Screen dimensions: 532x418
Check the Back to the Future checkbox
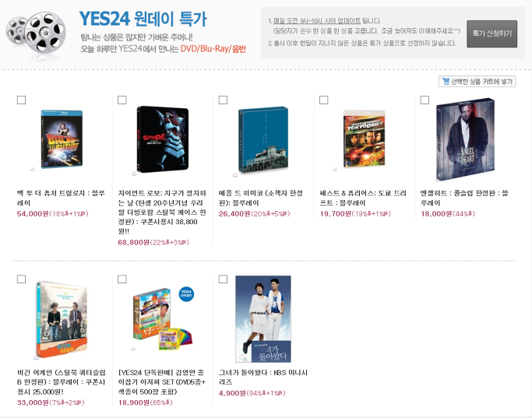click(21, 100)
